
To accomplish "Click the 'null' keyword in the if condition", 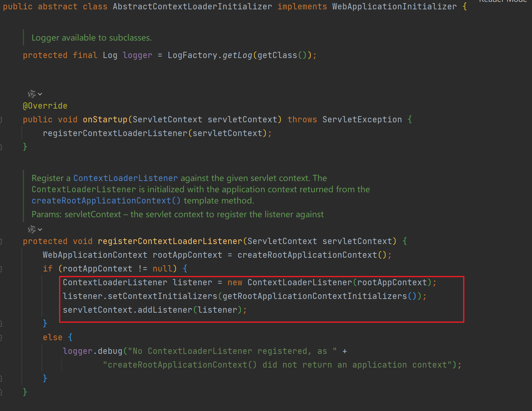I will click(163, 269).
